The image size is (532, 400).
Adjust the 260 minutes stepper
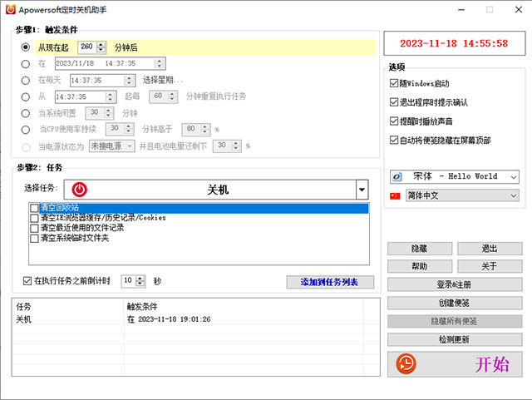[x=101, y=47]
